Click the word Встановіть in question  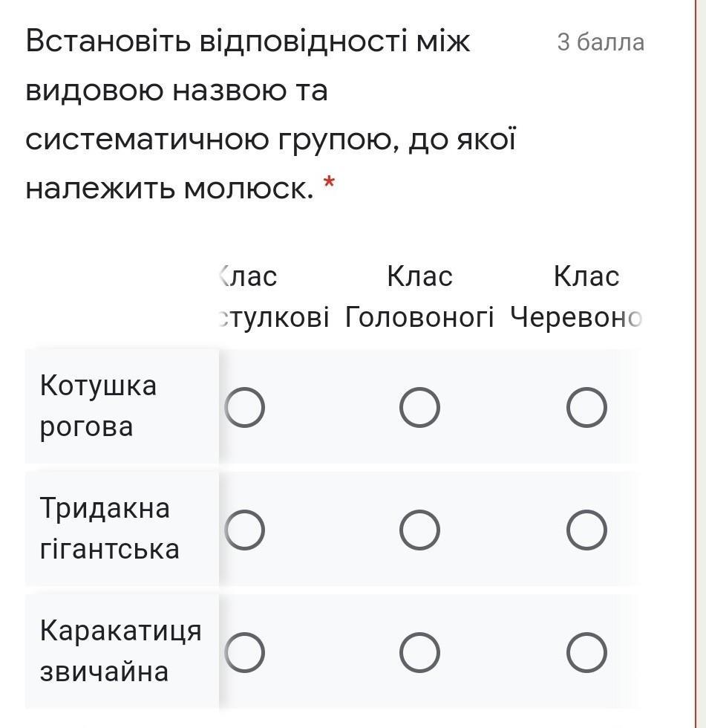(108, 40)
